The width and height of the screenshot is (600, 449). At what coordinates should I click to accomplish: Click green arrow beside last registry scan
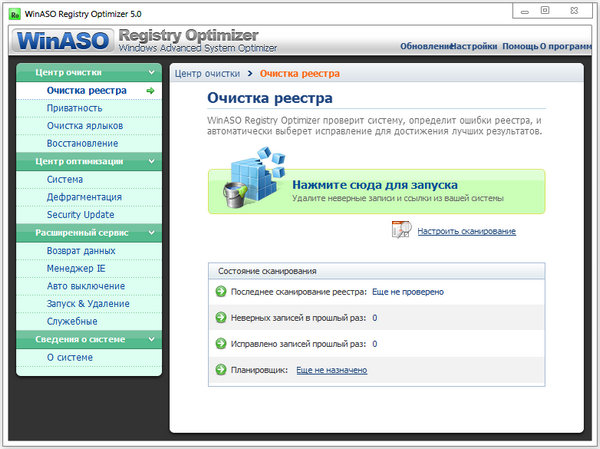[221, 292]
